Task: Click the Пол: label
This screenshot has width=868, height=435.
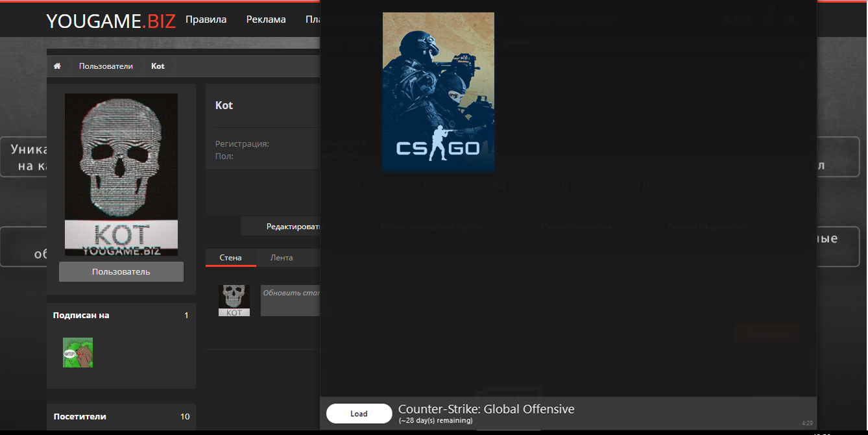Action: click(224, 156)
